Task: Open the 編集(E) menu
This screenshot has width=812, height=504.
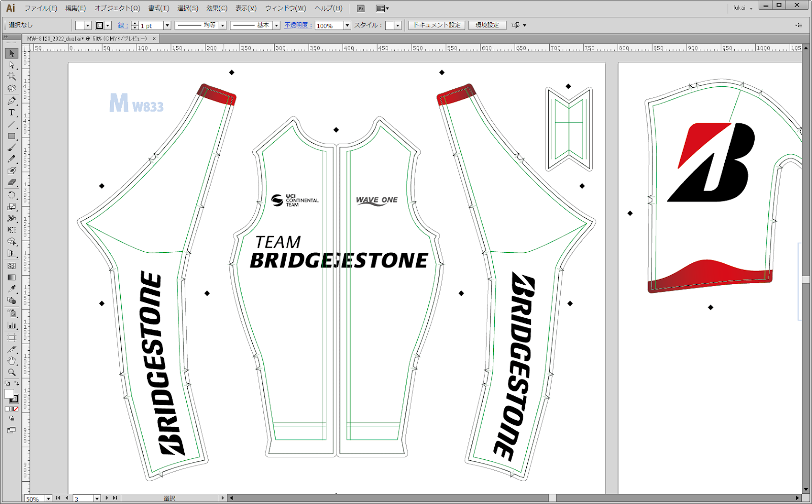Action: (76, 8)
